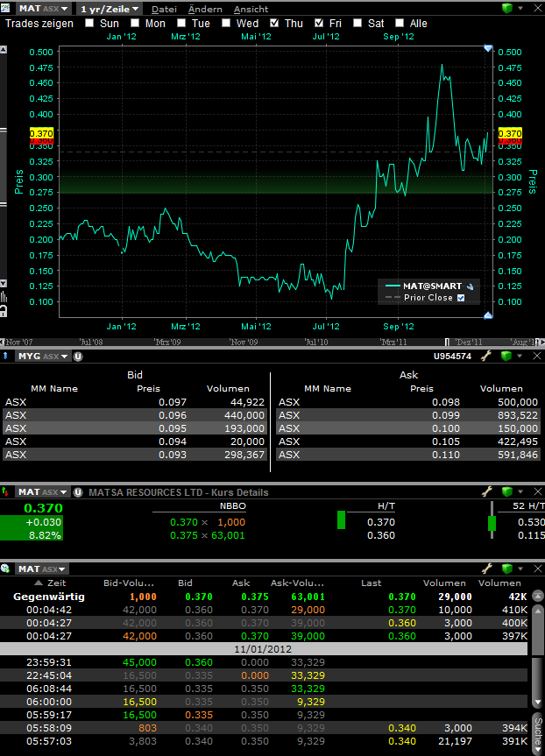Click the U badge next to MYG ASX
Image resolution: width=545 pixels, height=756 pixels.
coord(78,357)
